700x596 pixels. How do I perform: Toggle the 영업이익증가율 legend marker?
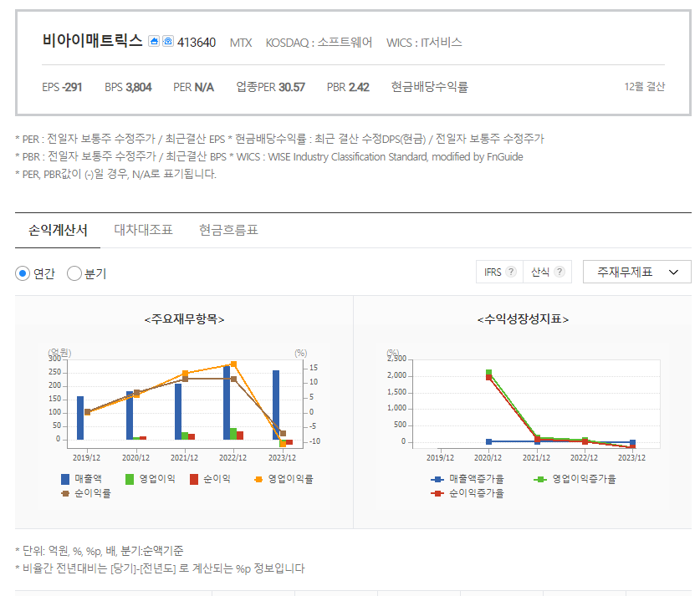pyautogui.click(x=540, y=479)
